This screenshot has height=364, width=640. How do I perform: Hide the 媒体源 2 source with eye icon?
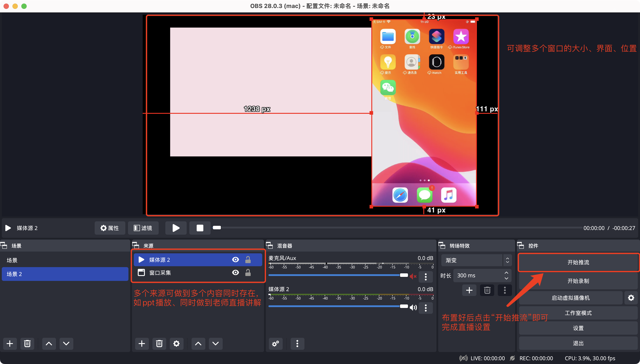pyautogui.click(x=235, y=260)
